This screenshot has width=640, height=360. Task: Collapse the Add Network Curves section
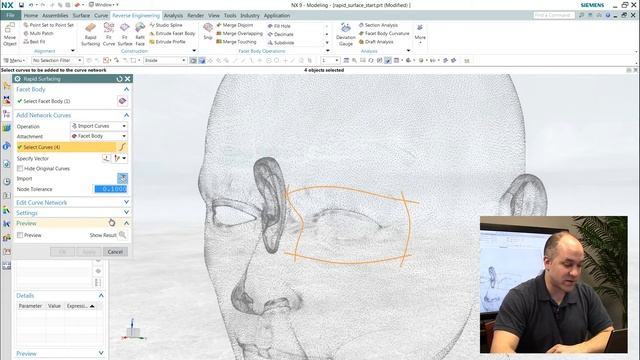point(127,115)
